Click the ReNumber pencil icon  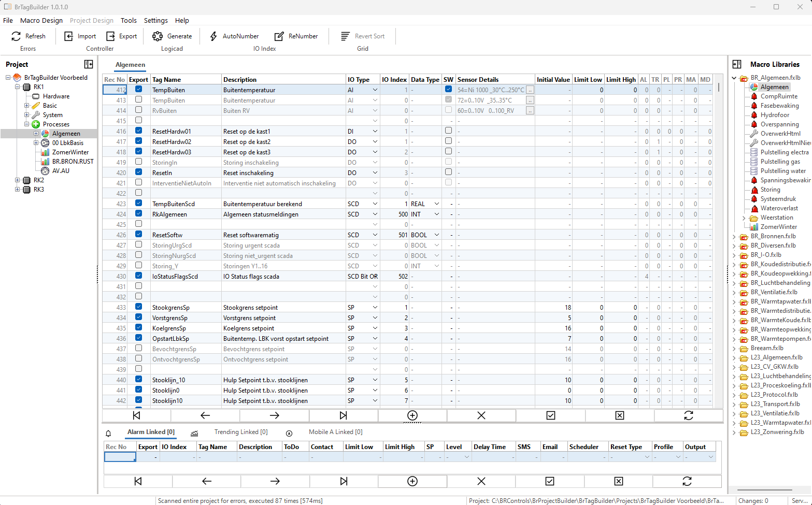(279, 36)
